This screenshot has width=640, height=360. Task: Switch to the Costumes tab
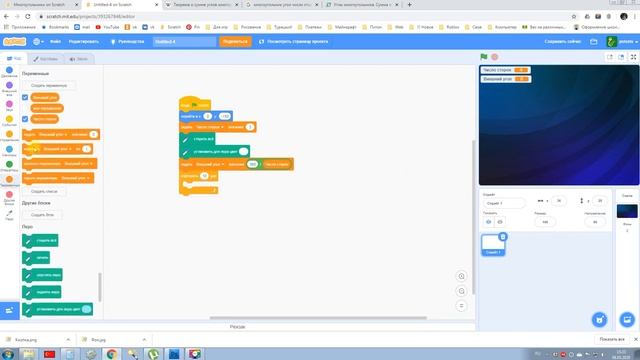(46, 59)
